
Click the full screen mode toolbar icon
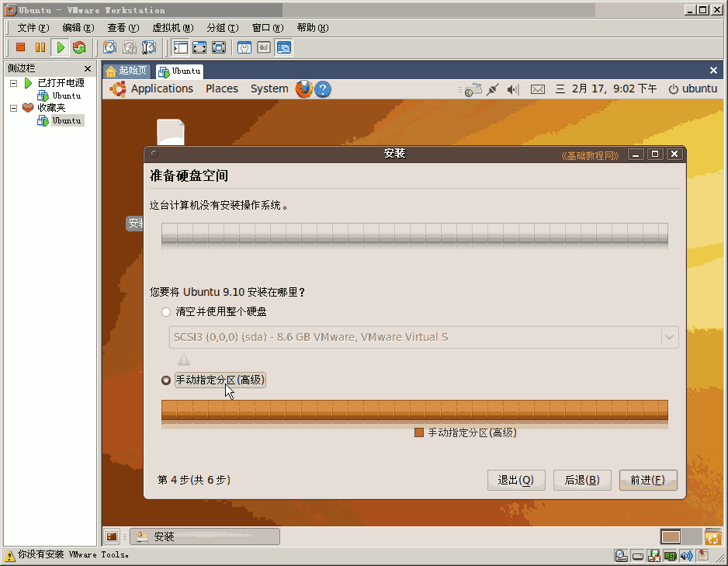click(219, 47)
